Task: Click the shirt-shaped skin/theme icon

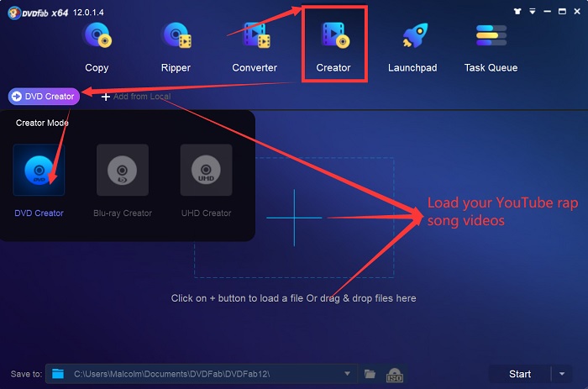Action: (x=518, y=11)
